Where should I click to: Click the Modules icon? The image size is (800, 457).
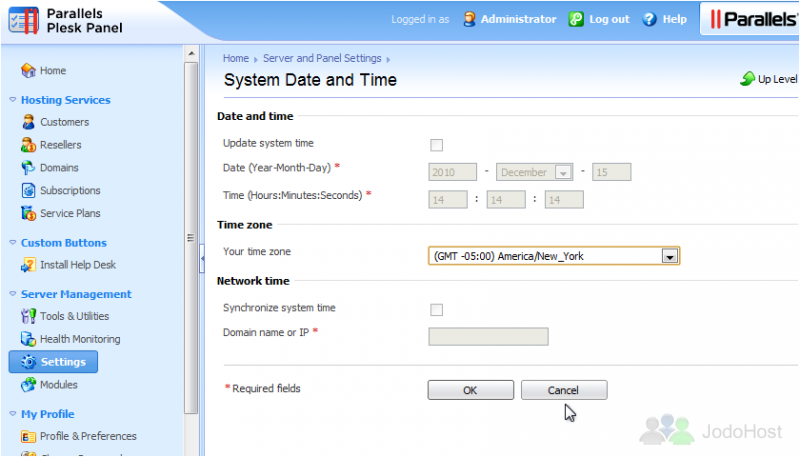[28, 385]
